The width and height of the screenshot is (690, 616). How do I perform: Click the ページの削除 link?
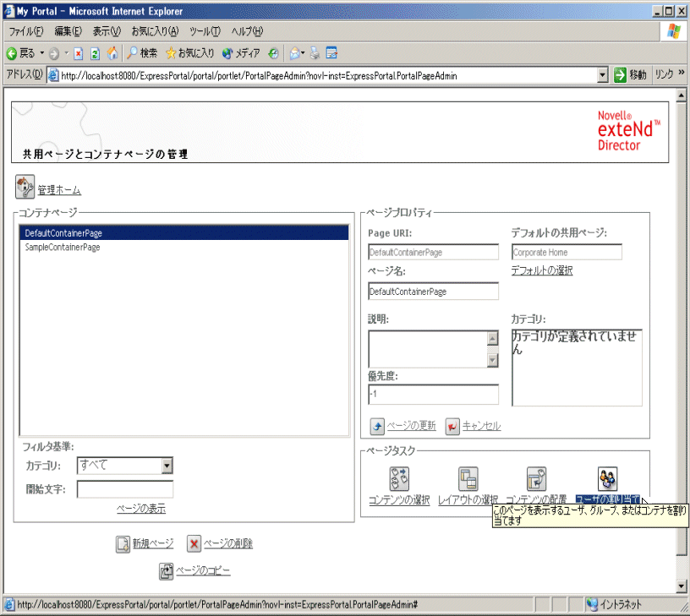pyautogui.click(x=228, y=544)
